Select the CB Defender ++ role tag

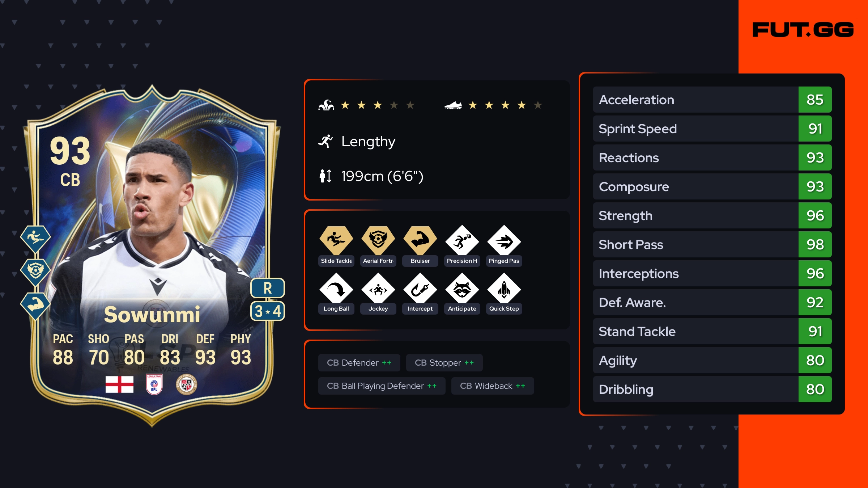[359, 363]
